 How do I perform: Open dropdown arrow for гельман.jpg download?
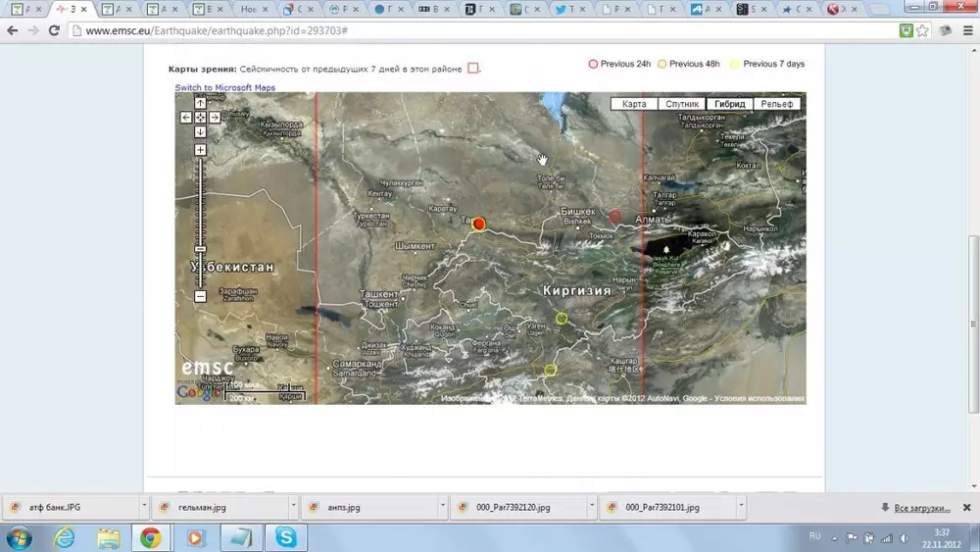click(x=293, y=507)
